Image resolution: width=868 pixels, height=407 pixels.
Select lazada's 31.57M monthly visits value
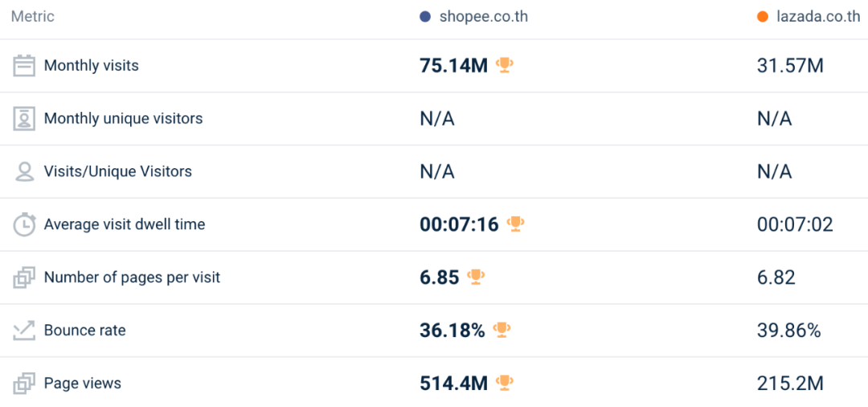tap(790, 66)
